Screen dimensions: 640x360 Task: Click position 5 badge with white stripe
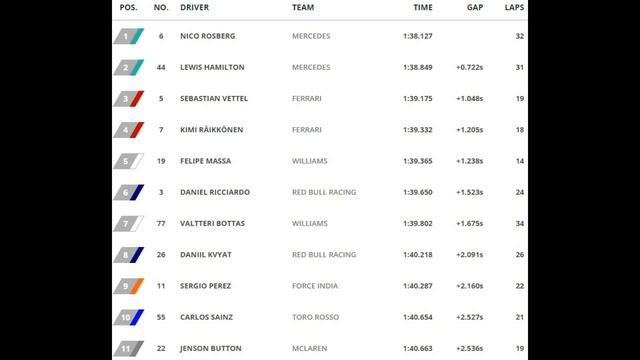129,161
